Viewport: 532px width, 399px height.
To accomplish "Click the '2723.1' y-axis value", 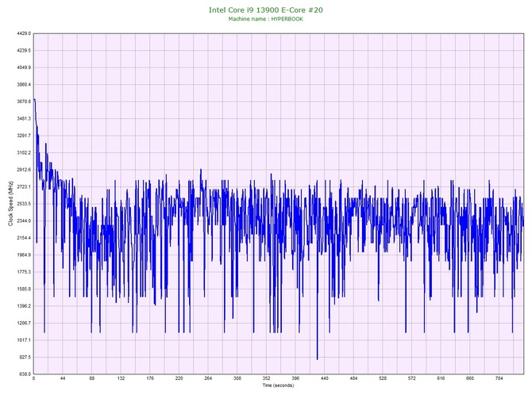I will coord(24,186).
